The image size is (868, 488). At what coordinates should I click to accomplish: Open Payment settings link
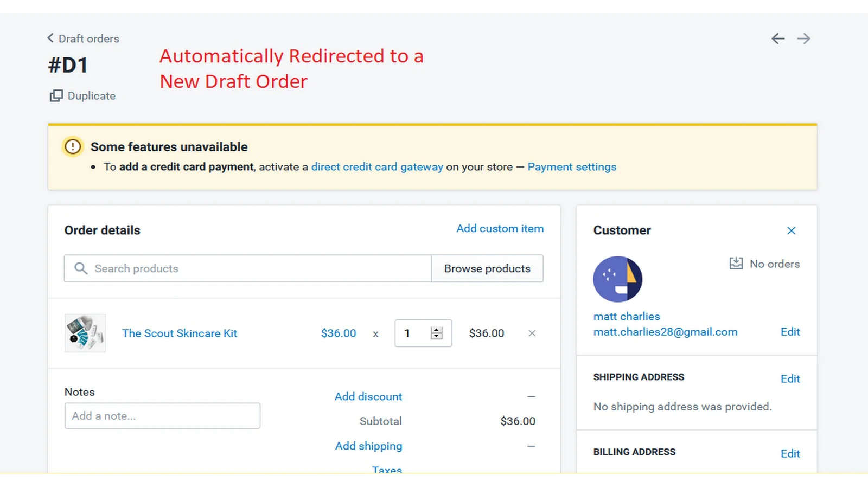coord(572,167)
